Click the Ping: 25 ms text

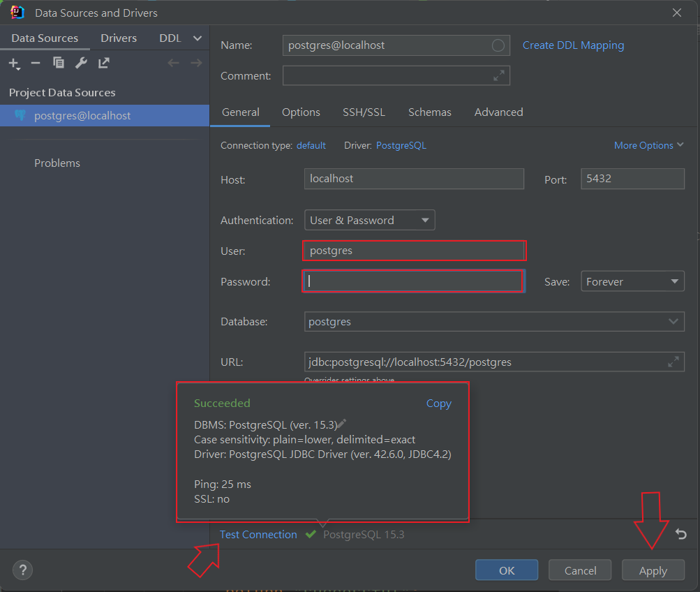tap(223, 484)
